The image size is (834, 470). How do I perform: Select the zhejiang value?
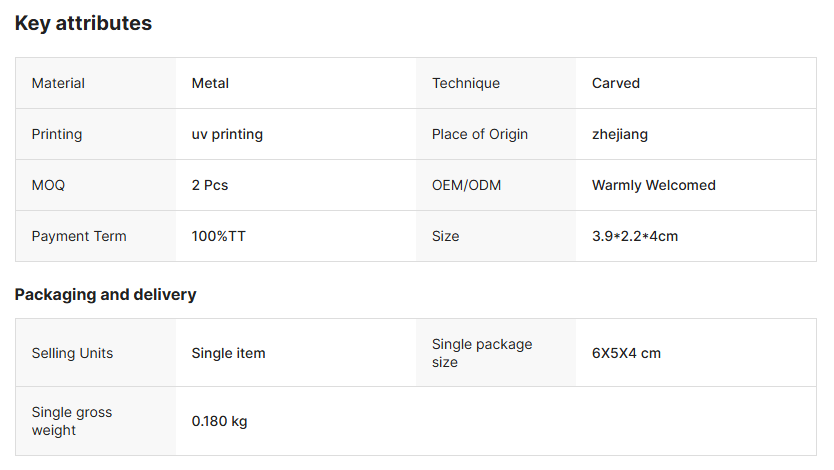(619, 134)
